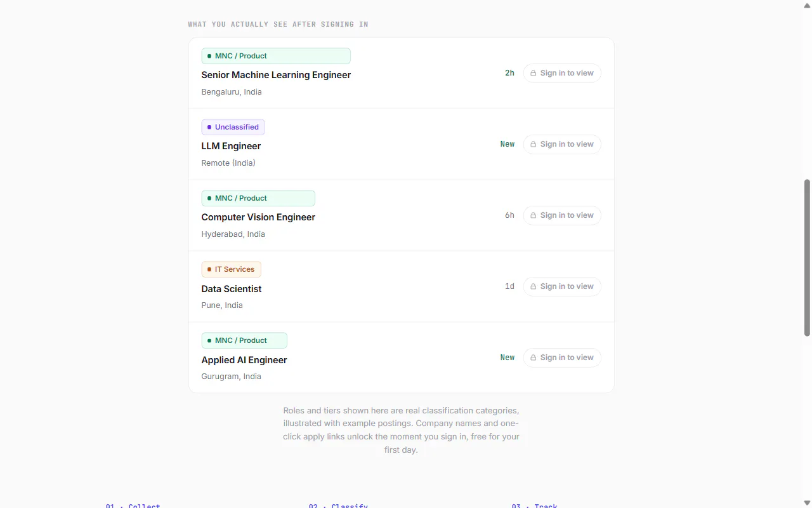Select Senior Machine Learning Engineer job title

[276, 75]
